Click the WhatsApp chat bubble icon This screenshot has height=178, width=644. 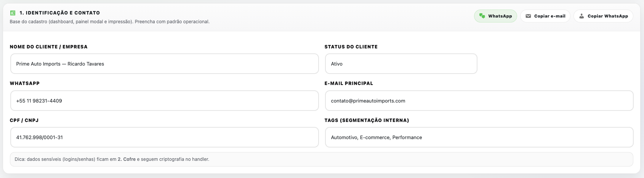pyautogui.click(x=482, y=16)
